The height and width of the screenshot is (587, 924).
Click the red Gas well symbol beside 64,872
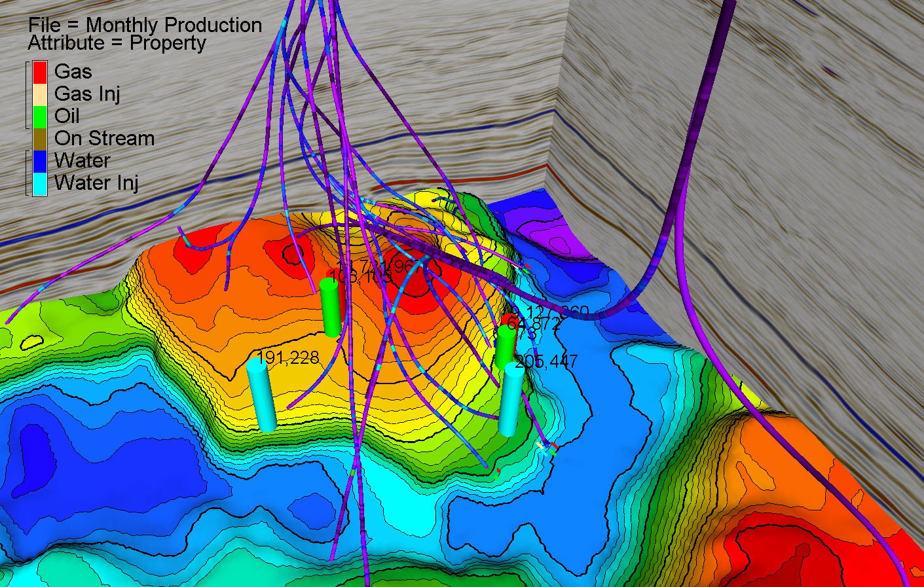[508, 319]
